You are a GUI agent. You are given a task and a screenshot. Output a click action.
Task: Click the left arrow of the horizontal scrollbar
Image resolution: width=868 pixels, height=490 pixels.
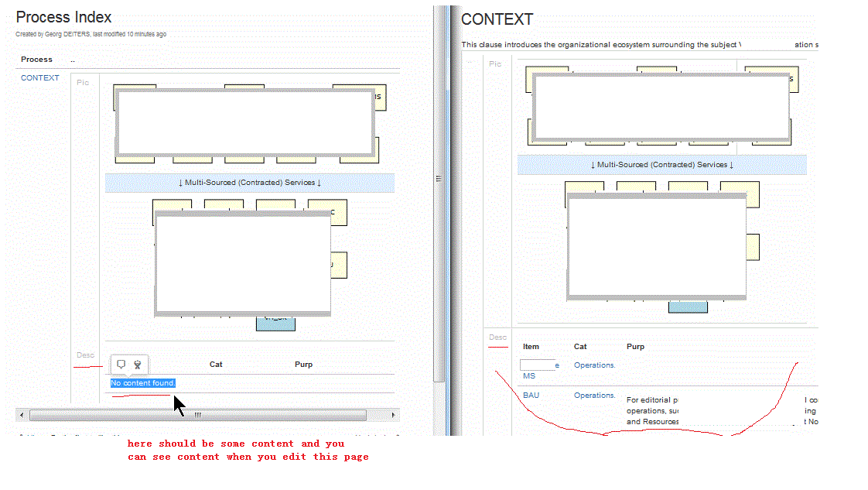pos(22,415)
